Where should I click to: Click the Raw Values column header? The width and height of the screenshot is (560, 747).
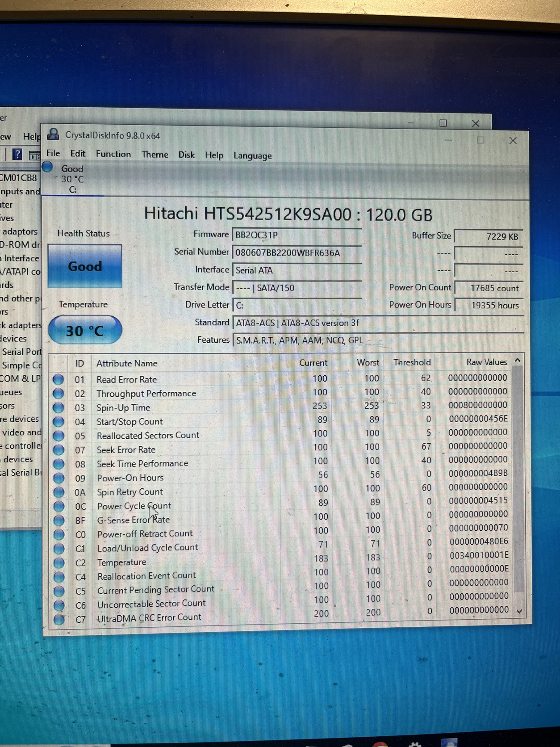pyautogui.click(x=487, y=362)
